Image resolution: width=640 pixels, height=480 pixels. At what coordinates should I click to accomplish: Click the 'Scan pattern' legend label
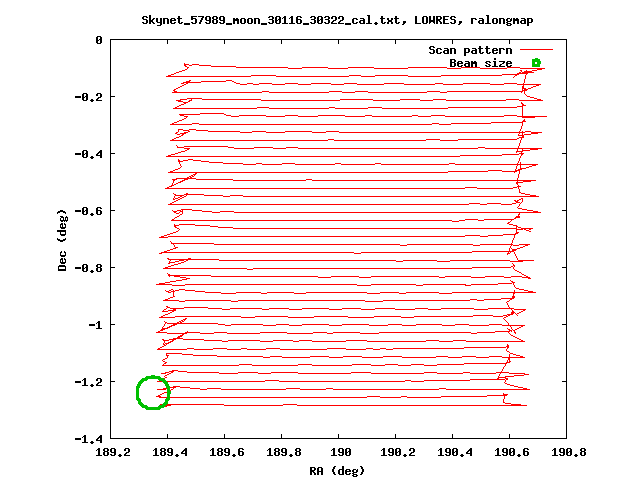click(470, 50)
